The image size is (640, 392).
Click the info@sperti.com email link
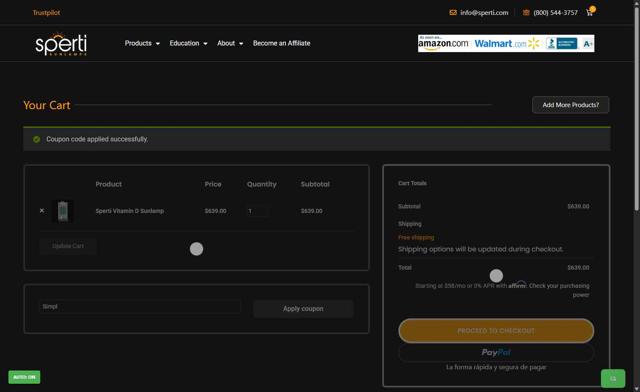tap(484, 13)
